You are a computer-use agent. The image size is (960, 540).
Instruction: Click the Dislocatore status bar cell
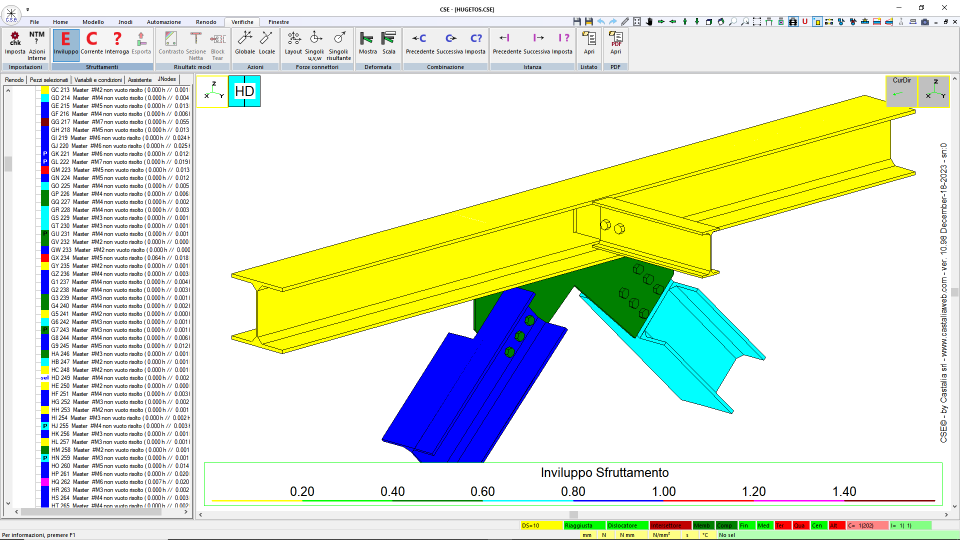tap(627, 525)
